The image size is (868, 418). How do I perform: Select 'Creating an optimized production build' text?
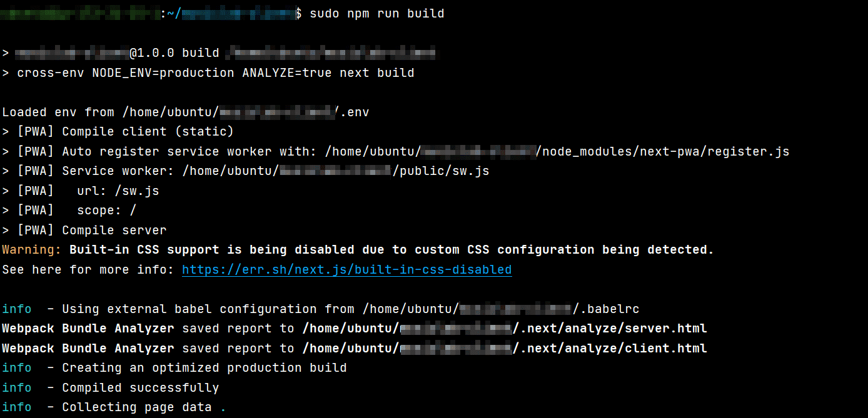pyautogui.click(x=204, y=368)
